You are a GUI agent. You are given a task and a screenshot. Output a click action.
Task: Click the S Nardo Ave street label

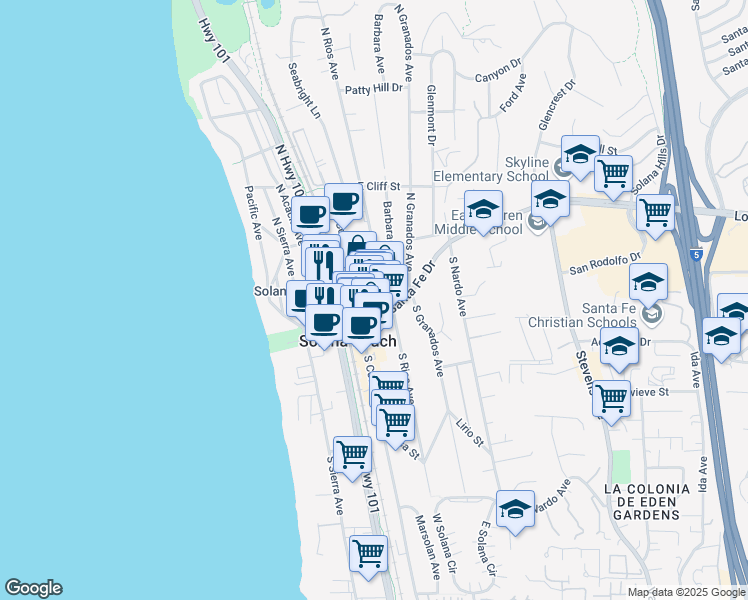(x=457, y=286)
